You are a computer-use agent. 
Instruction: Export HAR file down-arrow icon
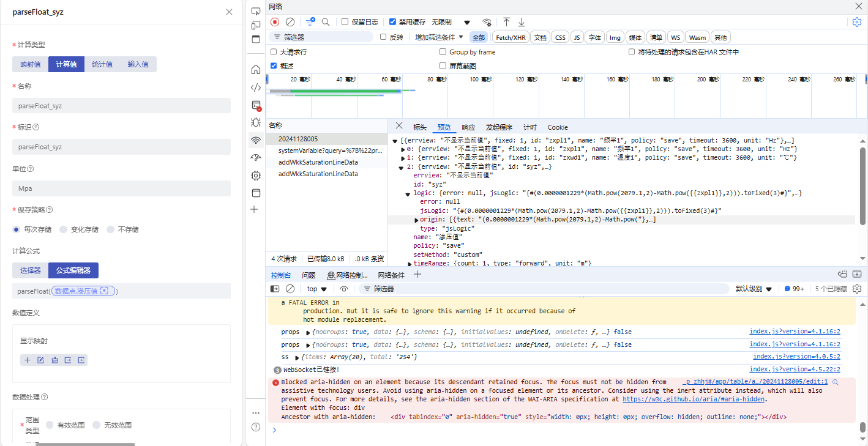522,22
